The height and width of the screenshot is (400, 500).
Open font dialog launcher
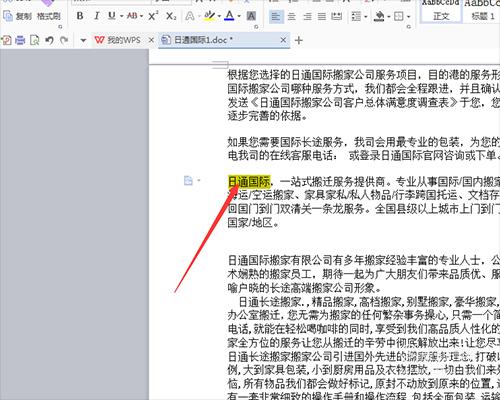pos(256,27)
